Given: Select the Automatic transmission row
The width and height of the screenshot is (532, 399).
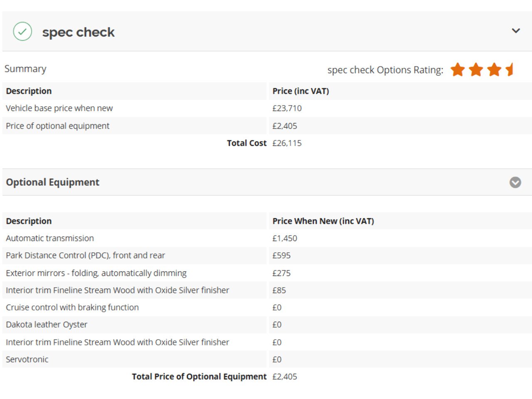Looking at the screenshot, I should pyautogui.click(x=267, y=238).
